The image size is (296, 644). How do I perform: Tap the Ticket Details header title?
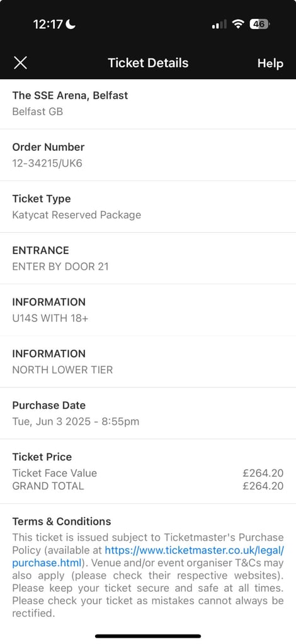click(x=148, y=63)
